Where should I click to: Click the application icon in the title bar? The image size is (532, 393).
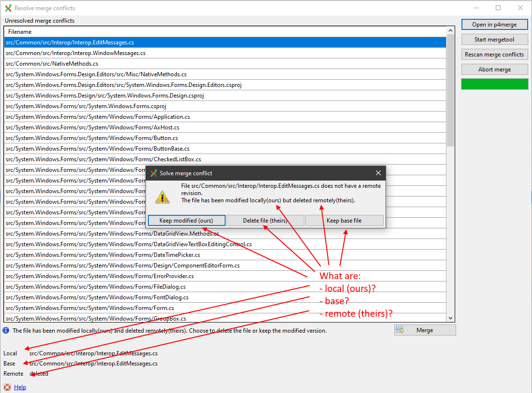point(8,8)
